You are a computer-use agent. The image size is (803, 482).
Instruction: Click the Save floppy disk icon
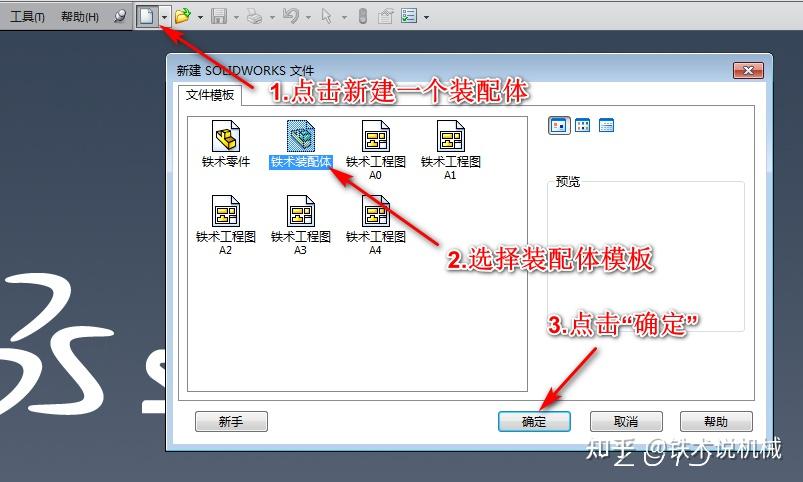219,16
